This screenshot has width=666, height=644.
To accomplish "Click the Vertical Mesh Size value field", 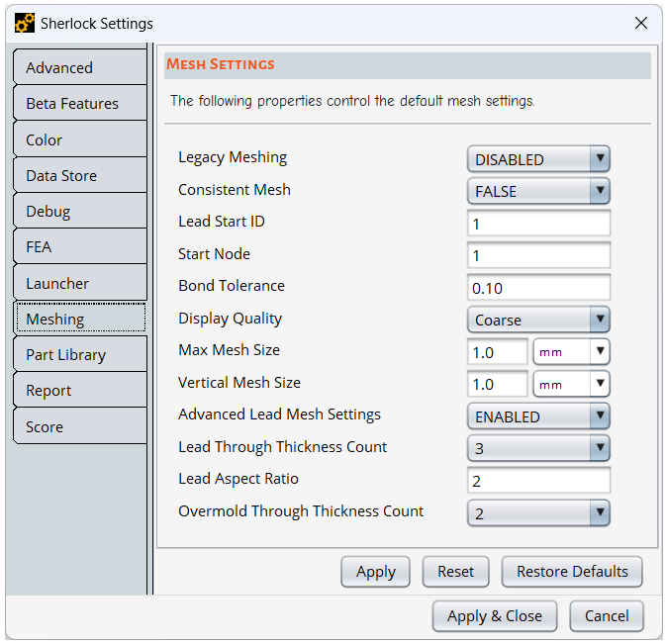I will [498, 384].
